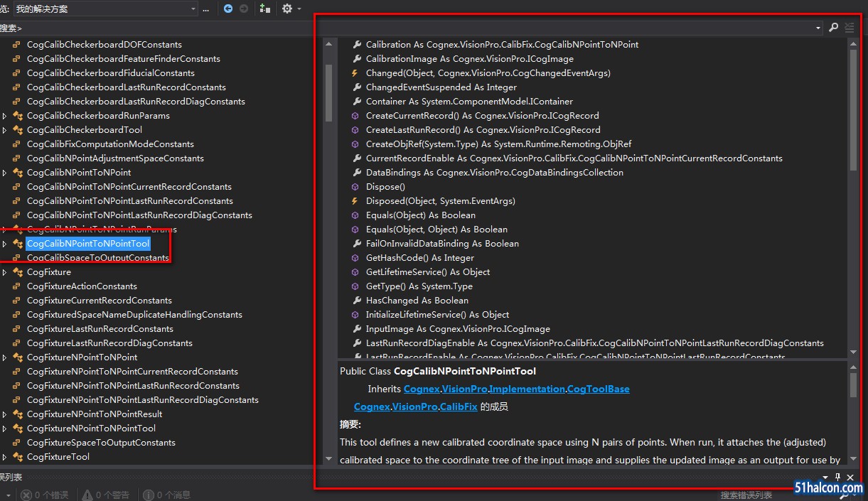Select the Equals(Object, Object) As Boolean member
Viewport: 868px width, 501px height.
[436, 230]
